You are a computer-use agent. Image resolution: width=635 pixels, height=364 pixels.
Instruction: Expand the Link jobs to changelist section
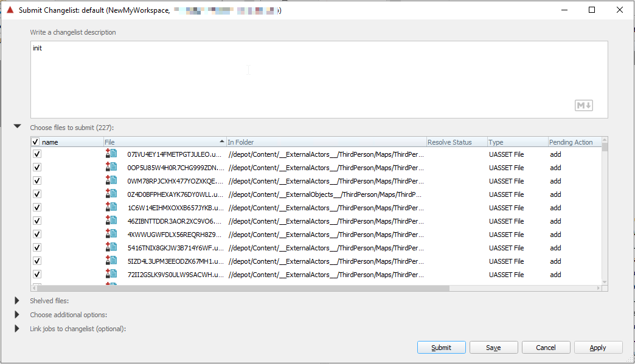pos(17,328)
